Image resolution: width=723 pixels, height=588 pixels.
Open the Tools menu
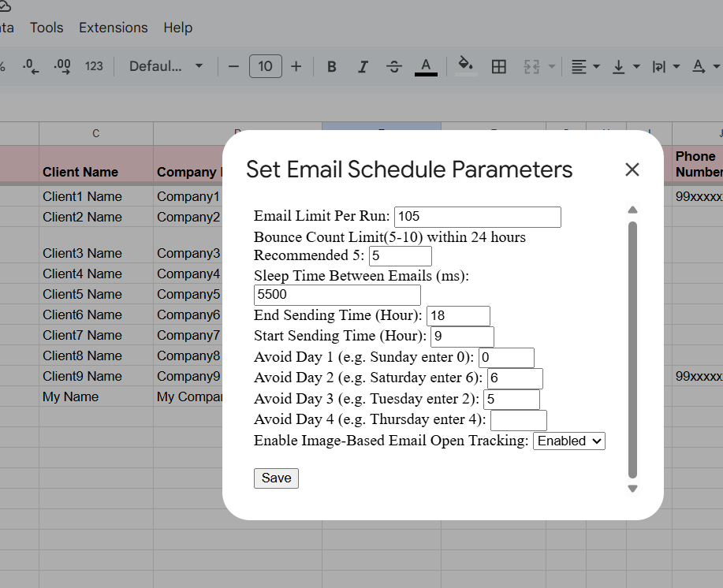47,28
